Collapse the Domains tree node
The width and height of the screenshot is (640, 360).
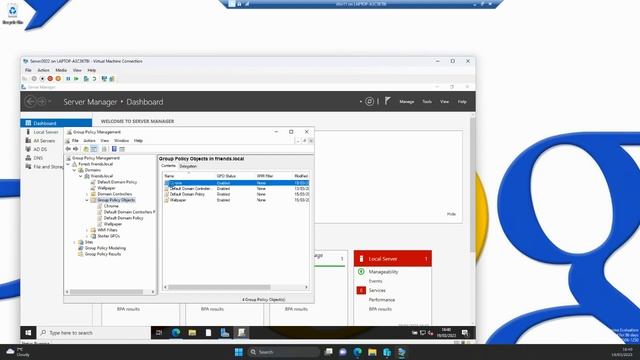(75, 170)
